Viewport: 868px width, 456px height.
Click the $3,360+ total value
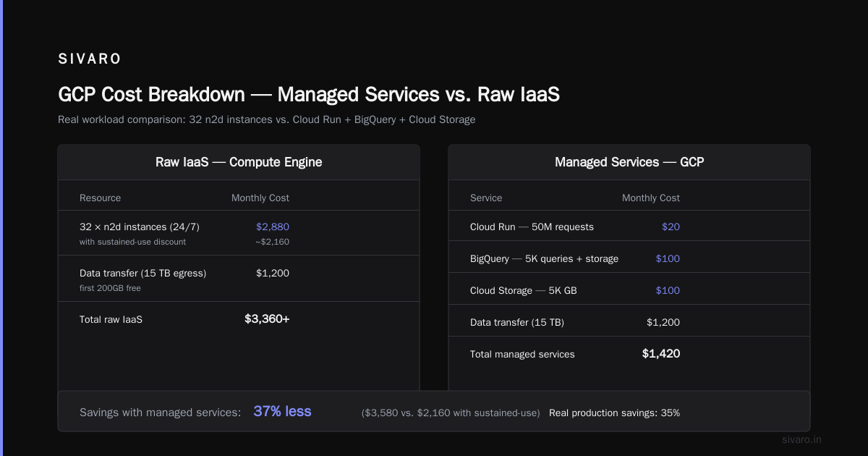[267, 318]
